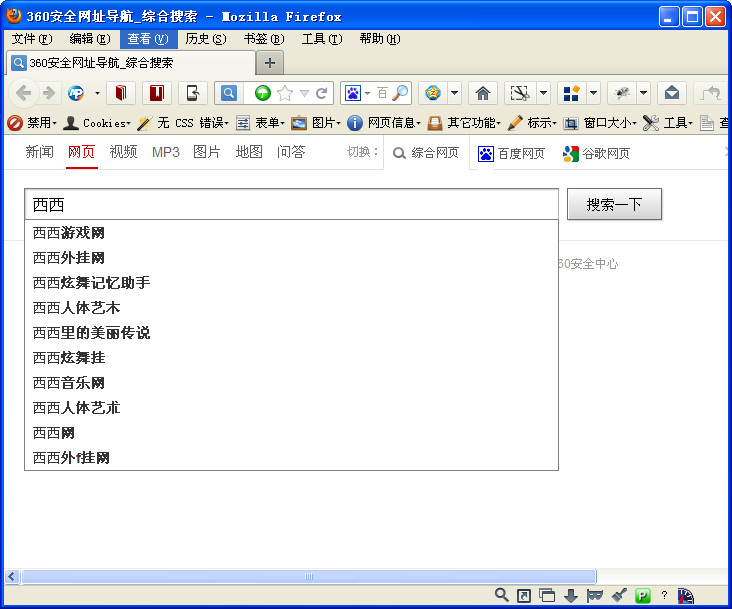The image size is (732, 609).
Task: Switch to the 视频 search category
Action: (x=123, y=152)
